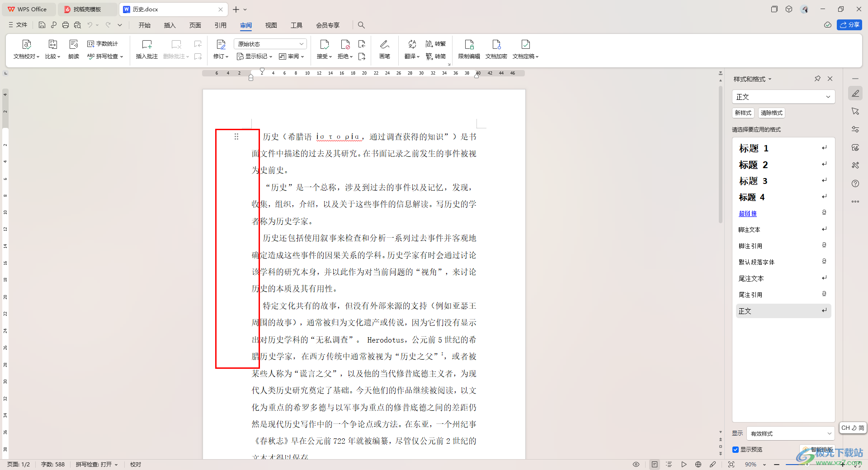The image size is (868, 470).
Task: Click the zoom out minus button
Action: click(x=776, y=464)
